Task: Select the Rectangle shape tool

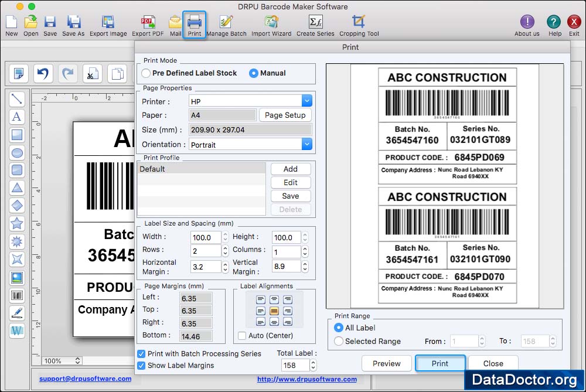Action: tap(17, 135)
